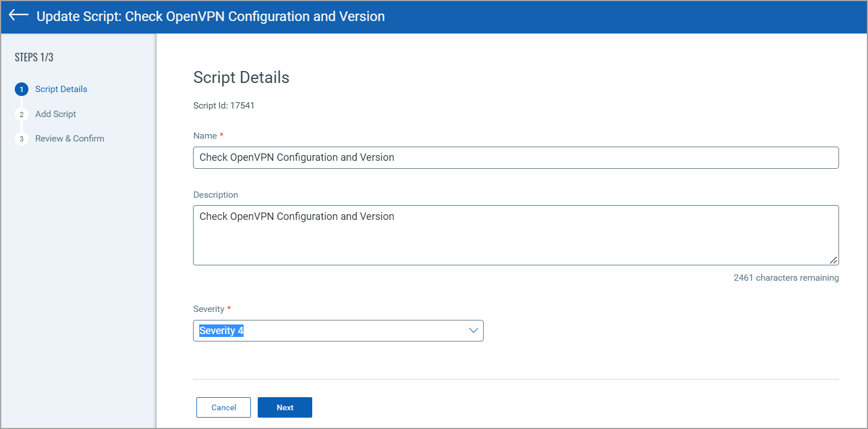This screenshot has width=868, height=429.
Task: Click inside the Description text area
Action: pyautogui.click(x=515, y=239)
